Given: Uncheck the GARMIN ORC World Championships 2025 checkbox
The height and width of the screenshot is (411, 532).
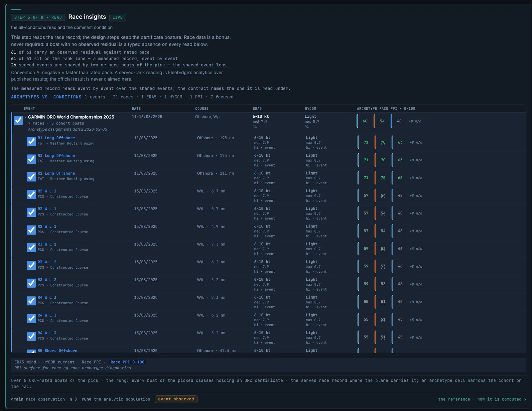Looking at the screenshot, I should pyautogui.click(x=18, y=120).
